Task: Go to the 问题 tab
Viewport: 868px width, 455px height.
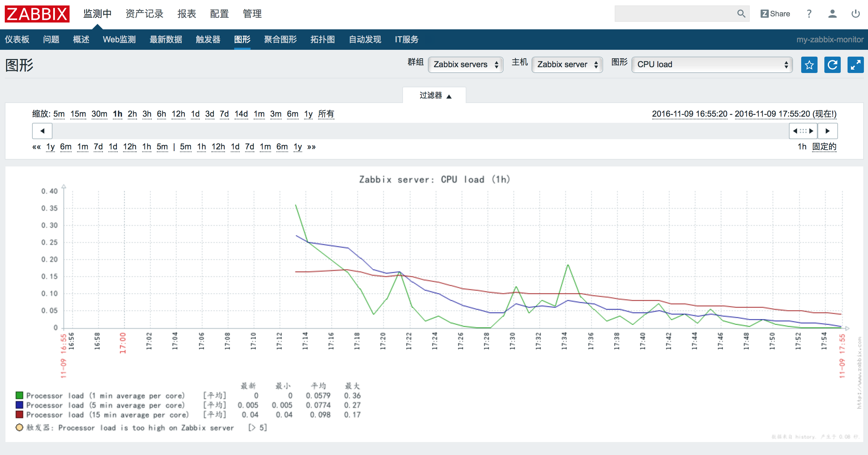Action: tap(51, 40)
